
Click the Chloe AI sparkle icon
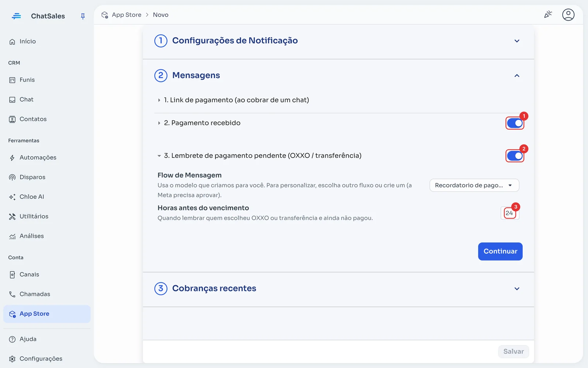click(12, 197)
